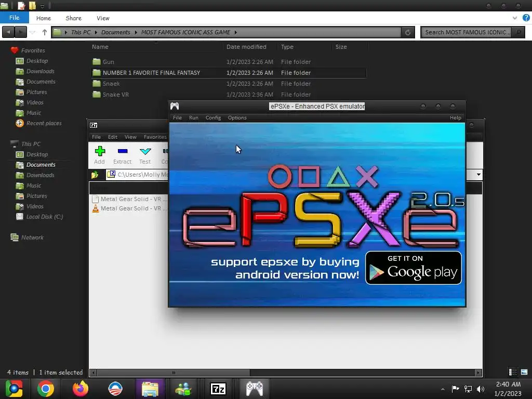Open Customize Quick Access Toolbar dropdown
The width and height of the screenshot is (532, 399).
click(43, 6)
